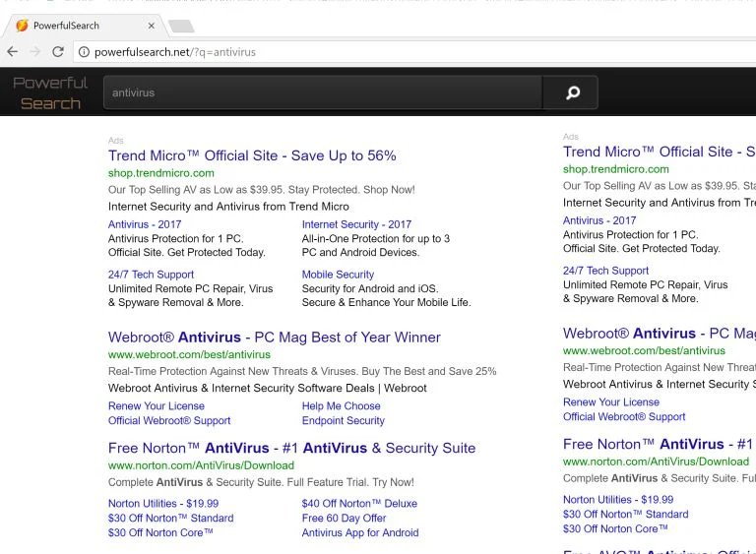Open the site info icon in address bar

84,52
